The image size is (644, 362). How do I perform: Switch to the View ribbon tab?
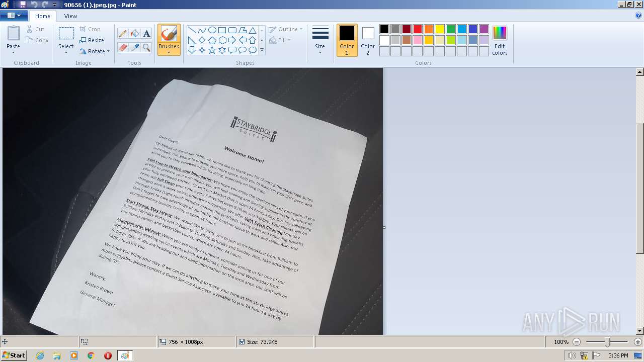pos(70,16)
